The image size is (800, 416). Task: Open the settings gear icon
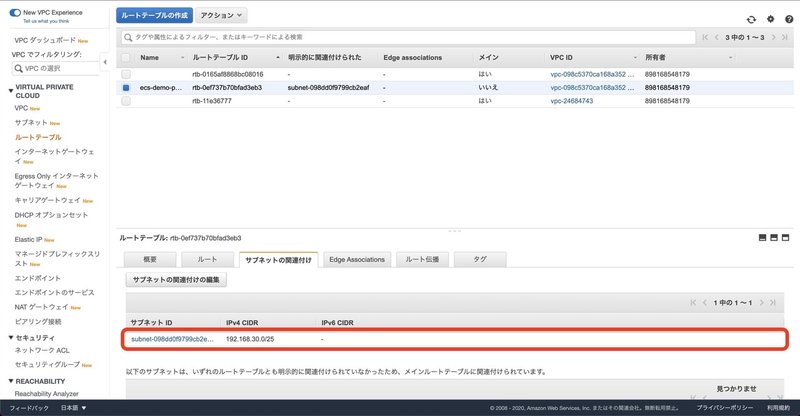click(x=770, y=19)
